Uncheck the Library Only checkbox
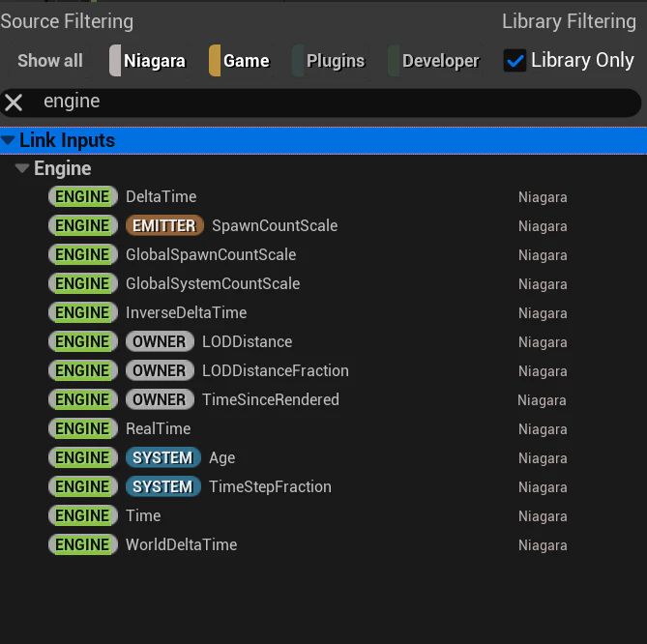Image resolution: width=647 pixels, height=644 pixels. point(515,61)
